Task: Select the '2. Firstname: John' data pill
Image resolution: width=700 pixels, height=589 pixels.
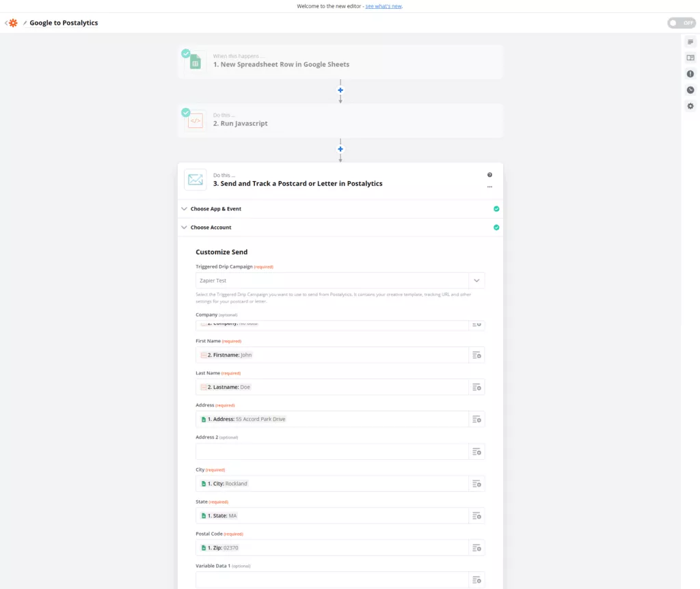Action: pos(226,355)
